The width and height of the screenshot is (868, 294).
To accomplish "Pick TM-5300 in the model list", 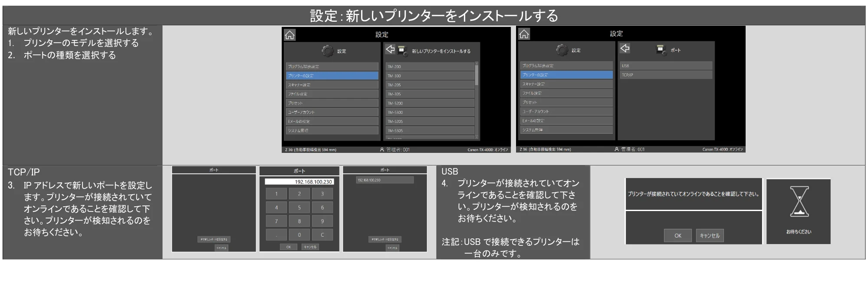I will [430, 112].
